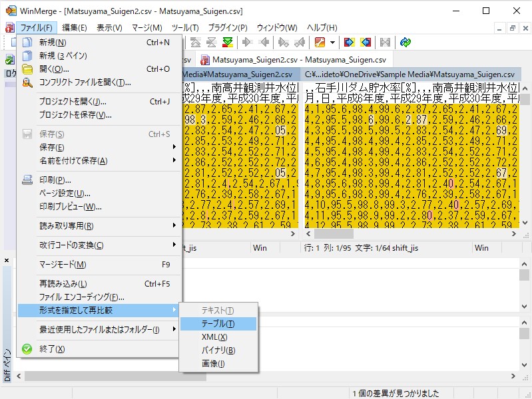Click right pane horizontal scroll right arrow
The image size is (532, 399).
[x=513, y=233]
